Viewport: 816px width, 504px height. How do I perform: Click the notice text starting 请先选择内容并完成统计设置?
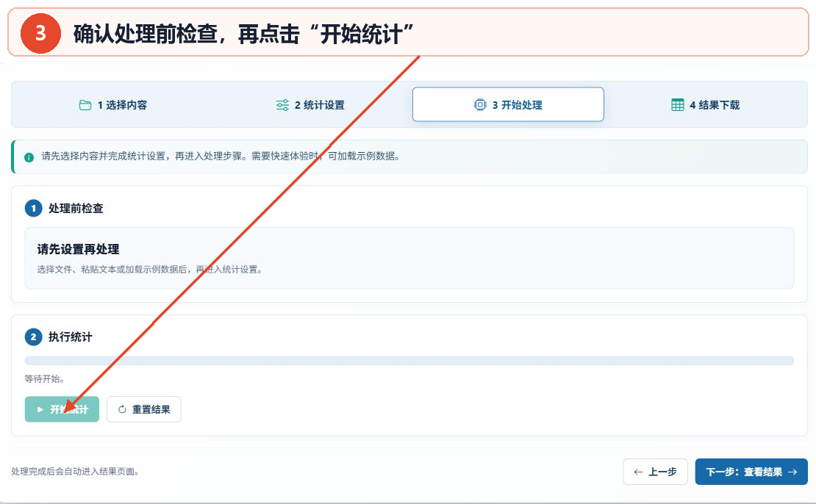[x=221, y=156]
